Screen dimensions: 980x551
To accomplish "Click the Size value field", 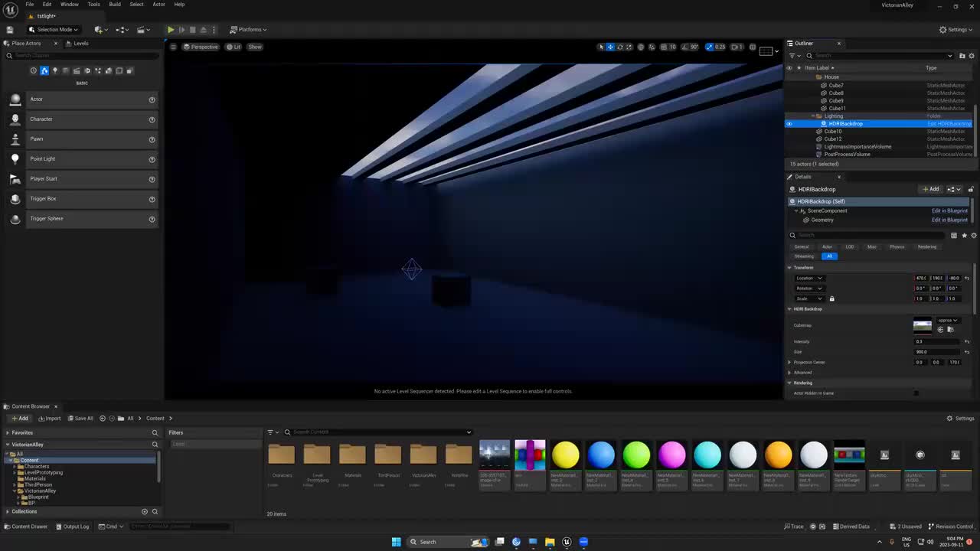I will click(937, 352).
